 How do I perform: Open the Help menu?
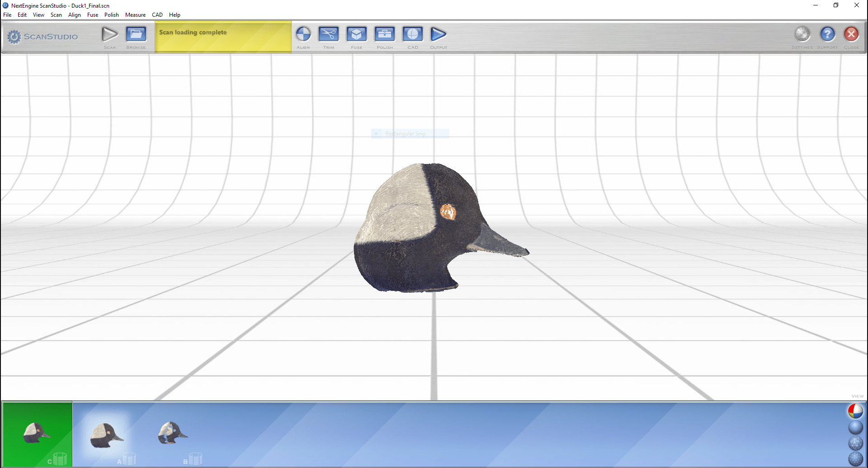[x=175, y=15]
